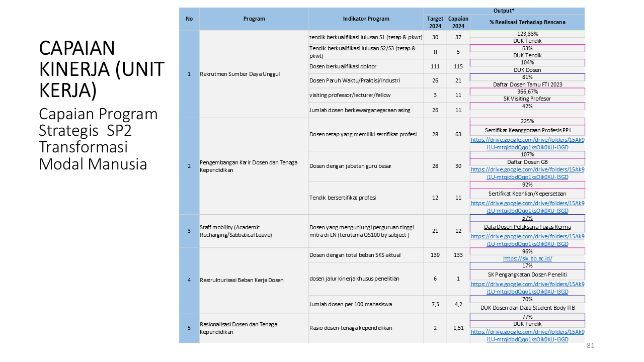The height and width of the screenshot is (362, 644).
Task: Select the Target 2024 column header
Action: click(435, 22)
